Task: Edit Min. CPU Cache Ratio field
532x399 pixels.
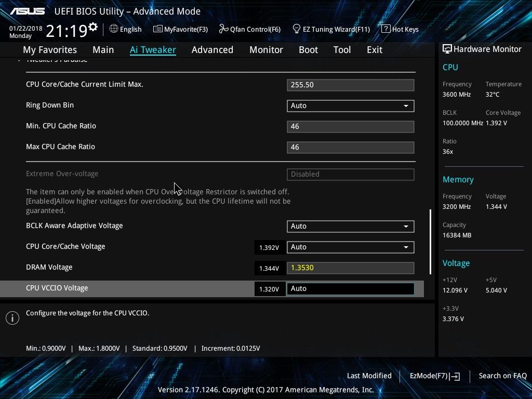Action: (351, 127)
